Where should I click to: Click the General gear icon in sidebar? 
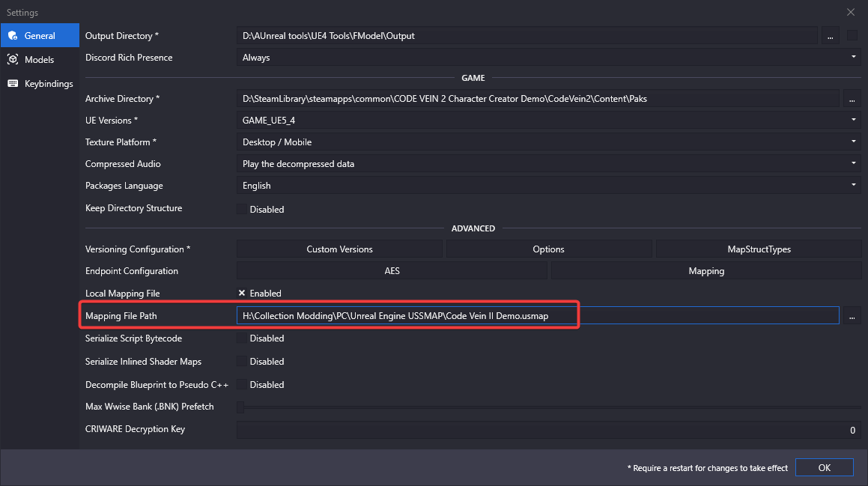pos(13,35)
